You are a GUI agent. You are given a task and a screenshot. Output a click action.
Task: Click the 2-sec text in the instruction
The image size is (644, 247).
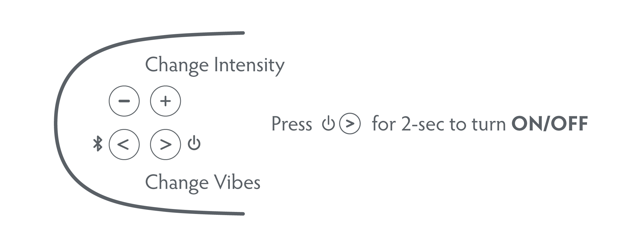point(423,124)
